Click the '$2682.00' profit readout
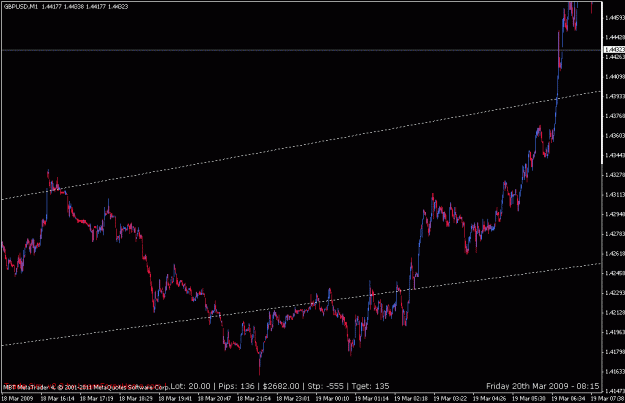The width and height of the screenshot is (625, 403). 281,386
